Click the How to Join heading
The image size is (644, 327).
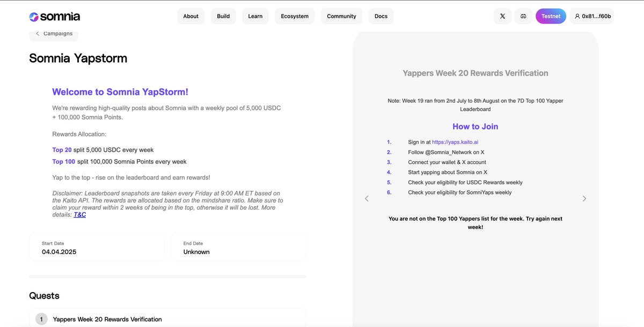pos(475,127)
